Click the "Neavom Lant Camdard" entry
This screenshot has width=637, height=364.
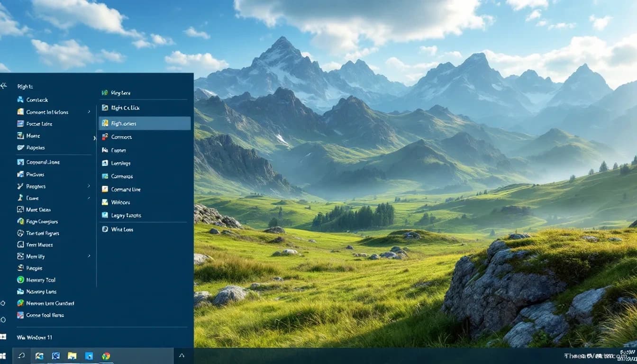(x=50, y=303)
